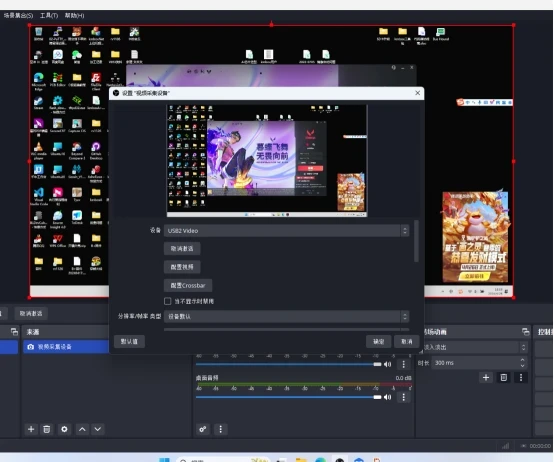Click the 默认值 button in the dialog

(x=129, y=342)
